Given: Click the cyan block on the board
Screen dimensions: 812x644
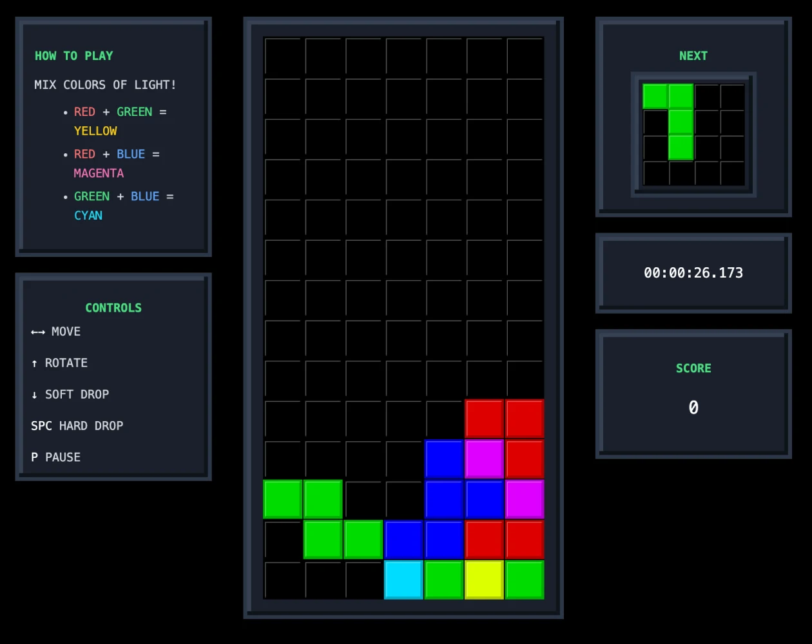Looking at the screenshot, I should (404, 580).
